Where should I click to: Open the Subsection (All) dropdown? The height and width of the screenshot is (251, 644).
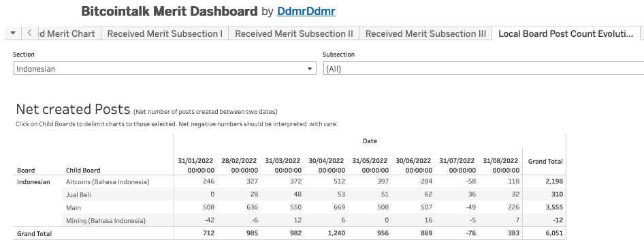(483, 69)
